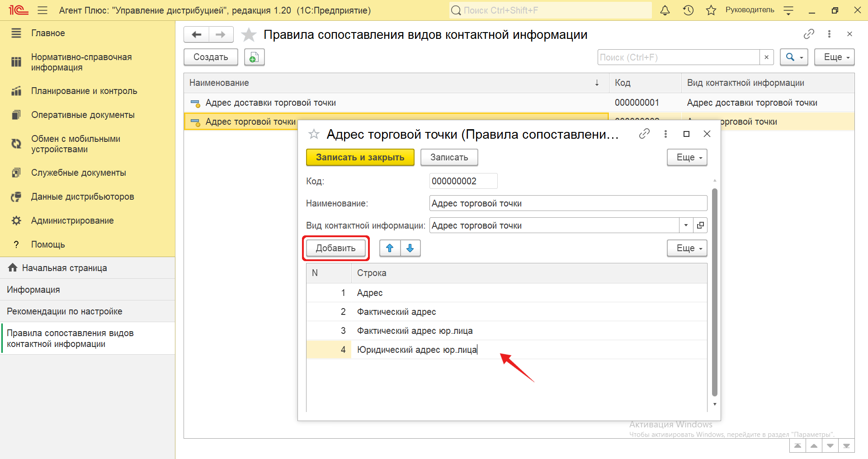868x459 pixels.
Task: Click Записать и закрыть button
Action: pyautogui.click(x=360, y=157)
